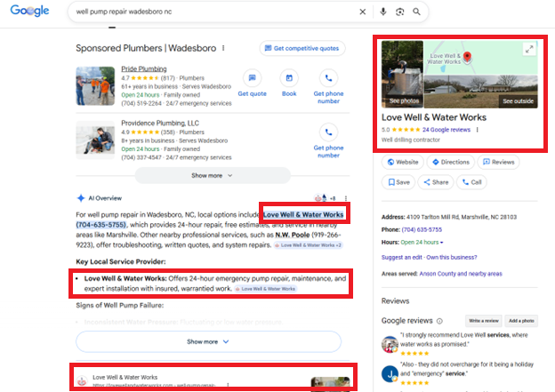
Task: Submit search with magnifying glass icon
Action: tap(416, 12)
